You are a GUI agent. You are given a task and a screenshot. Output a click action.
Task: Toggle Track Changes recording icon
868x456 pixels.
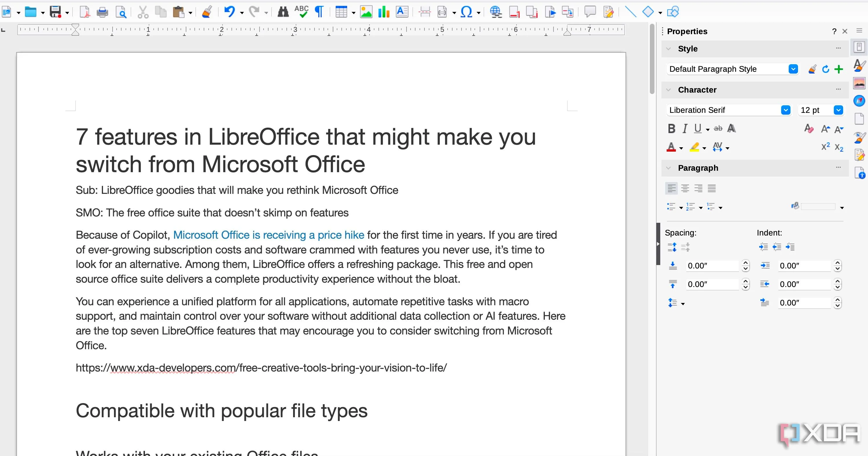point(608,12)
